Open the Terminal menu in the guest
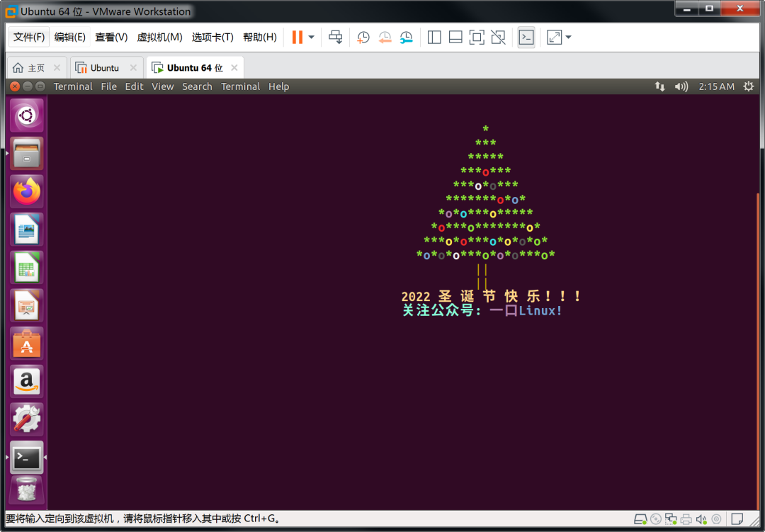 [240, 86]
